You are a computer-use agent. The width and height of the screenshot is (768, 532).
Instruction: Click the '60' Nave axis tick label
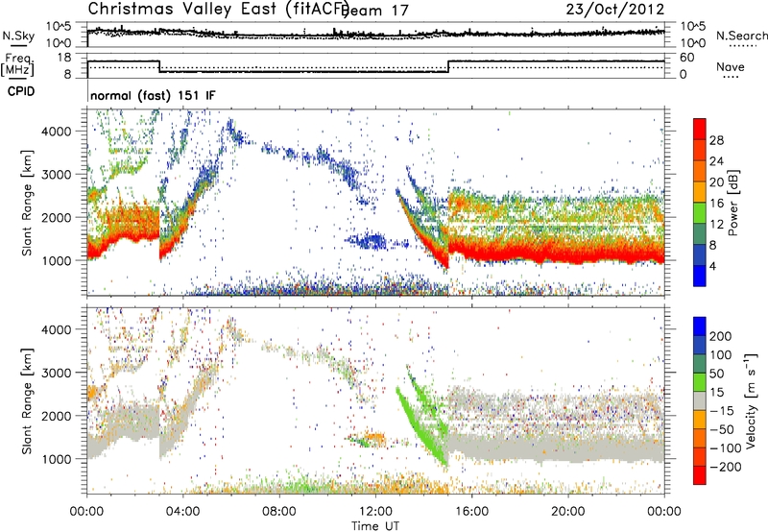[686, 58]
